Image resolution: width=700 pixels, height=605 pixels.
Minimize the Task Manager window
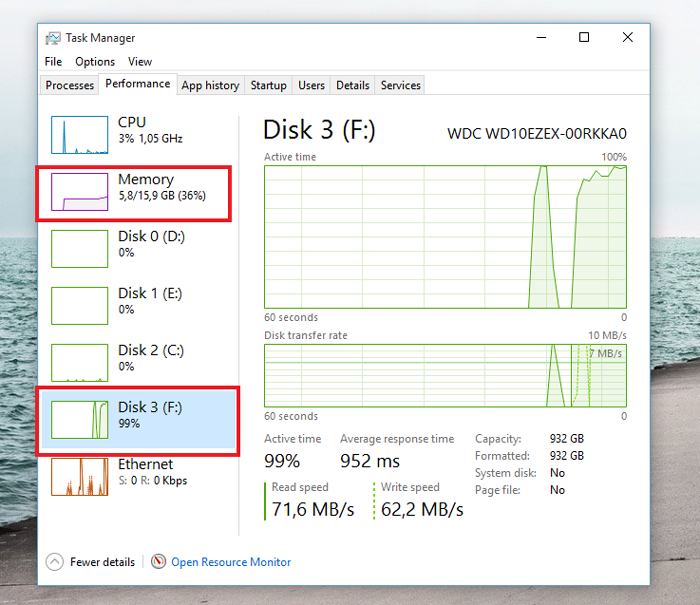(541, 38)
